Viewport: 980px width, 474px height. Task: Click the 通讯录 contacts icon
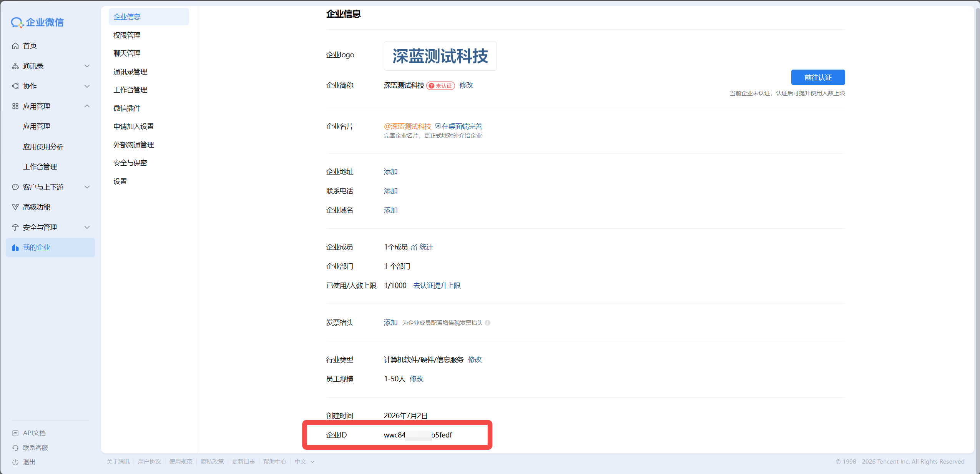(x=15, y=66)
